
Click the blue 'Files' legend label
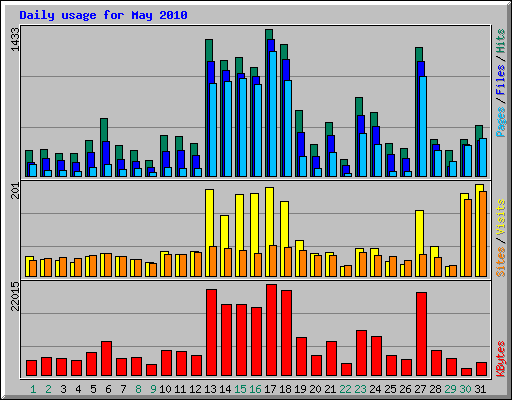501,79
